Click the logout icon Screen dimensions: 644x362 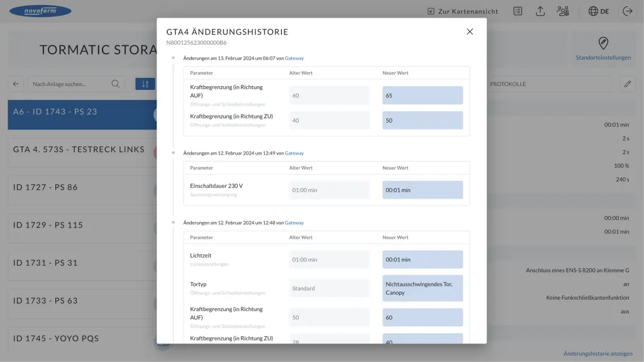click(x=628, y=11)
